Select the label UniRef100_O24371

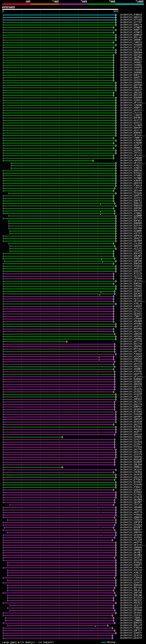131,198
